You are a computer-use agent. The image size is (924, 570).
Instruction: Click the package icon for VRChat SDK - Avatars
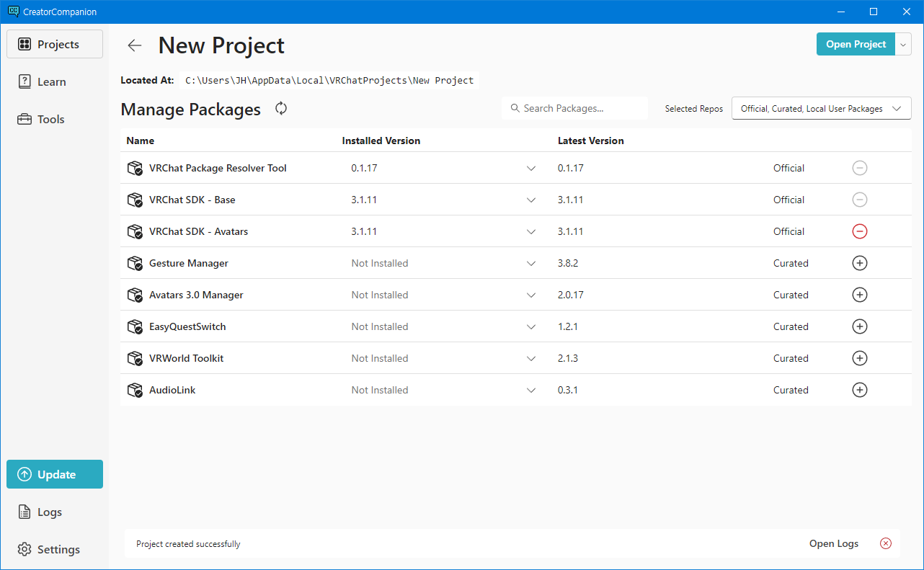(135, 231)
